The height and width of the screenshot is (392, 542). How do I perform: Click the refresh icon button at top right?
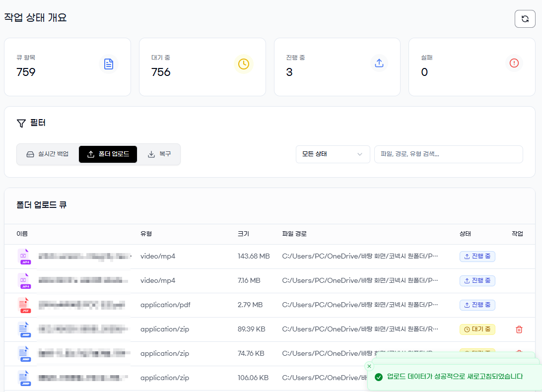[525, 19]
